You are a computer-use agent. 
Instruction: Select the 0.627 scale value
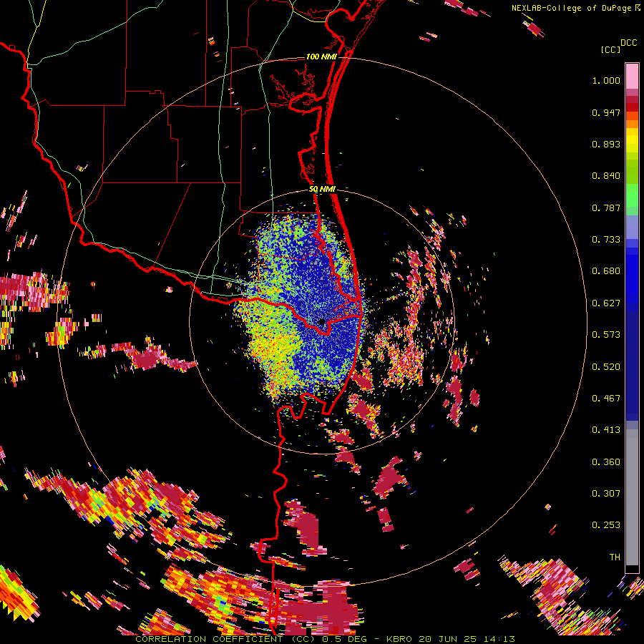tap(606, 303)
